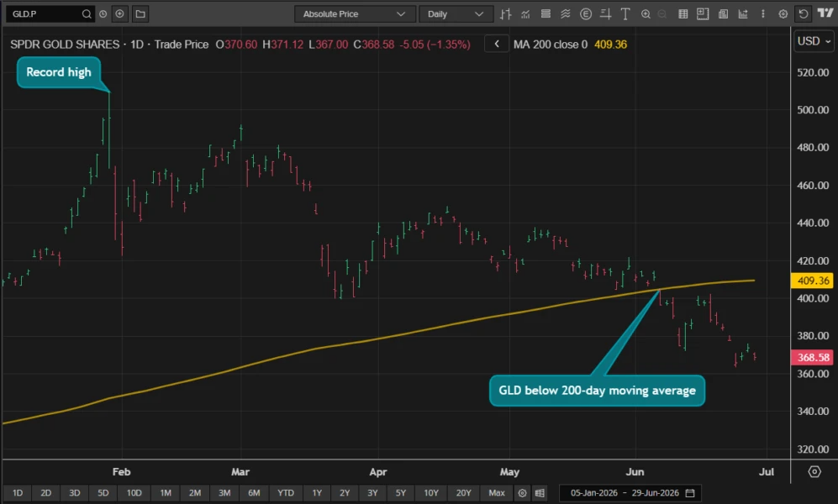Image resolution: width=838 pixels, height=504 pixels.
Task: Click the Record high annotation label
Action: click(59, 72)
